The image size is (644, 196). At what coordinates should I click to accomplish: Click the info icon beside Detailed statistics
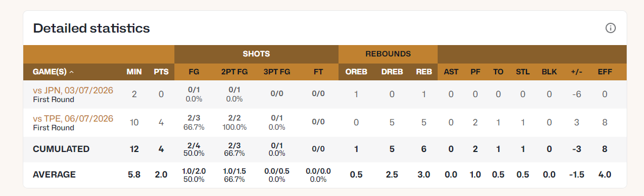[x=610, y=28]
